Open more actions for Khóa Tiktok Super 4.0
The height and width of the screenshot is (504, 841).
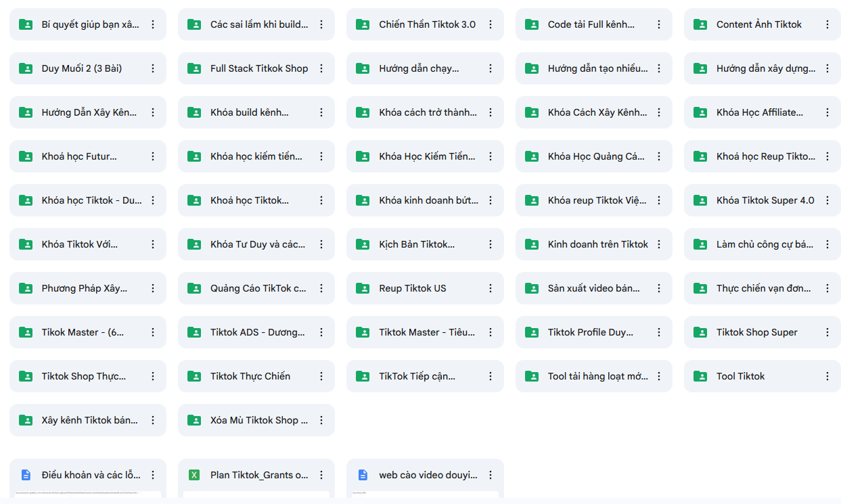827,200
